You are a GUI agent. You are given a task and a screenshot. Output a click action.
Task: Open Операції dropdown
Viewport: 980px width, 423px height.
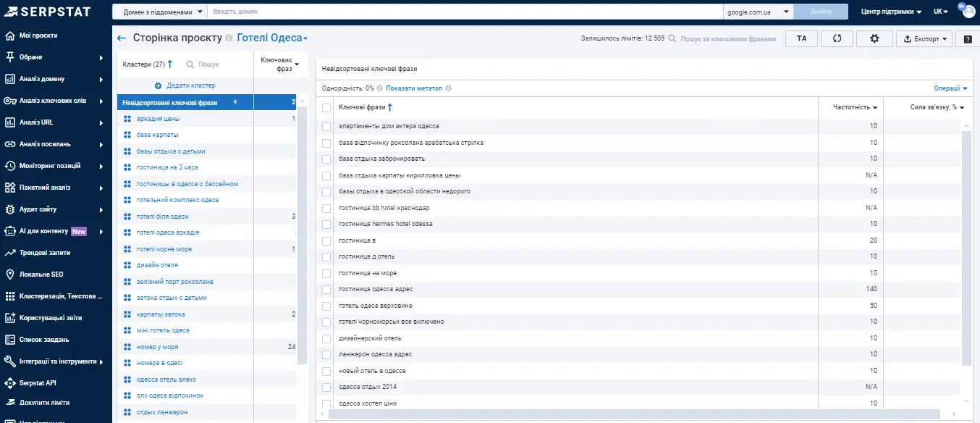tap(951, 88)
